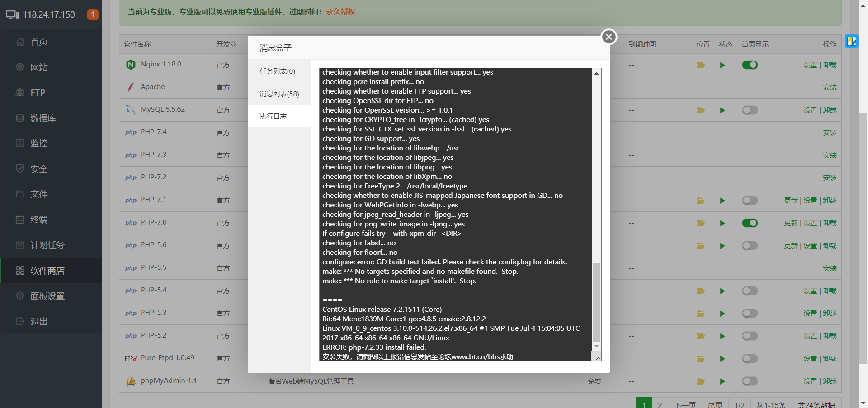Install PHP-7.4 via 安装 link
The image size is (868, 408).
coord(830,132)
